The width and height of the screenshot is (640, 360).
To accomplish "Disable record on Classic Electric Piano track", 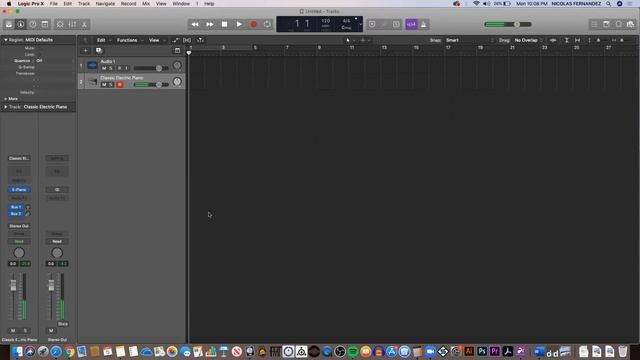I will (120, 84).
